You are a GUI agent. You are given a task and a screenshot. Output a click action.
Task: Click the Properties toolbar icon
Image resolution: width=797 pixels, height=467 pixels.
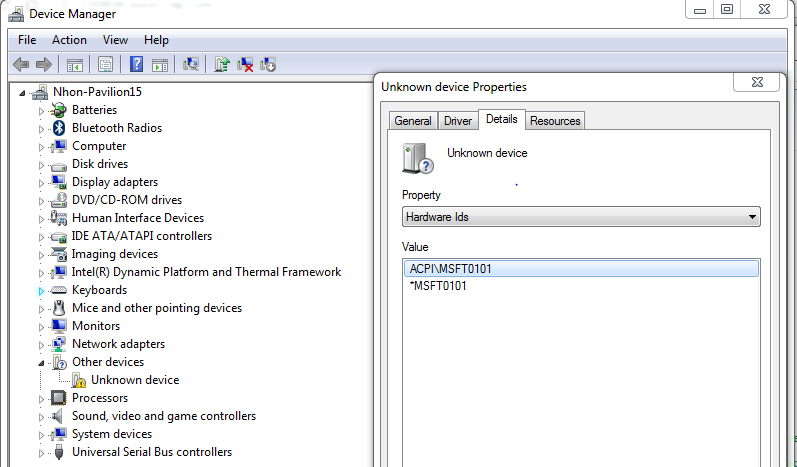tap(105, 64)
